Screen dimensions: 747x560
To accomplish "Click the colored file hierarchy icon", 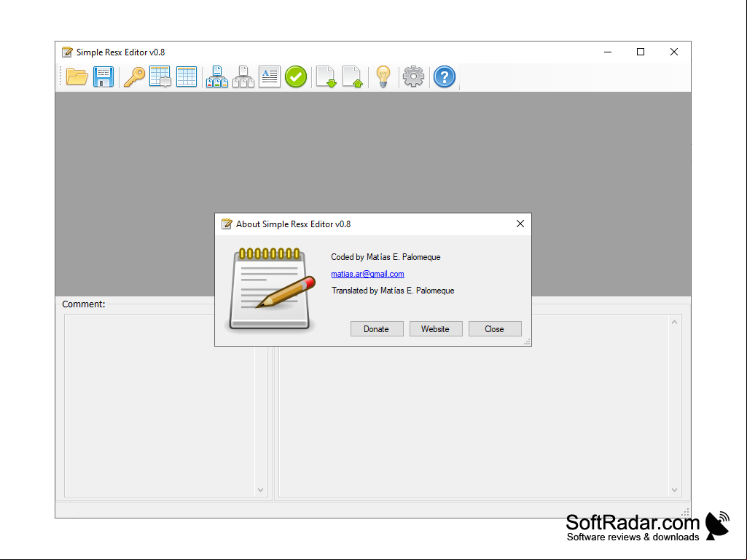I will (x=216, y=76).
